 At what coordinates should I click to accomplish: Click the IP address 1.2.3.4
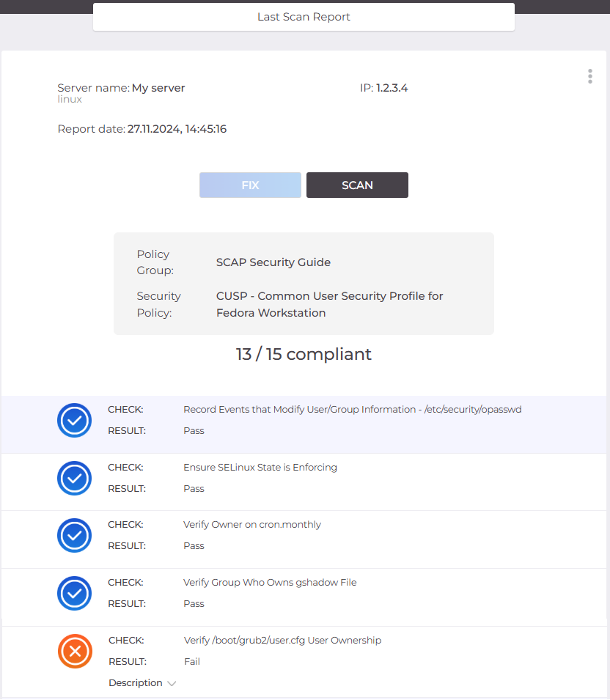pos(392,88)
